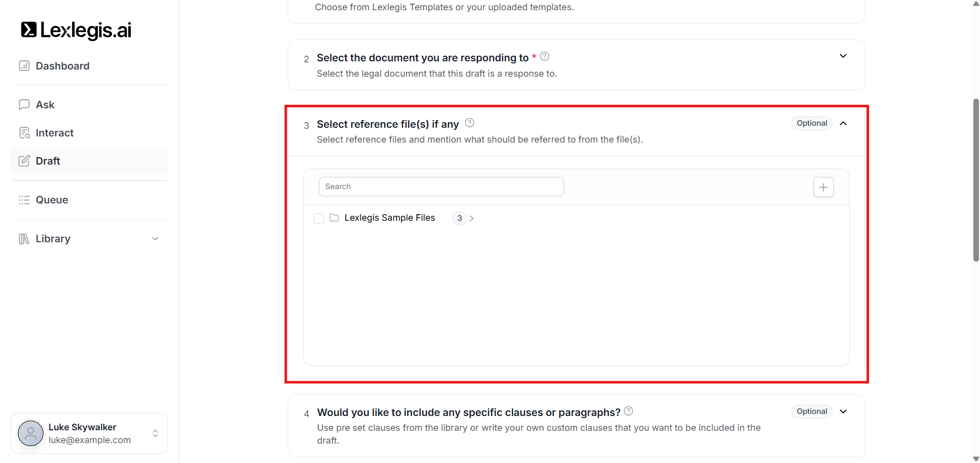
Task: Open the Interact page
Action: point(54,133)
